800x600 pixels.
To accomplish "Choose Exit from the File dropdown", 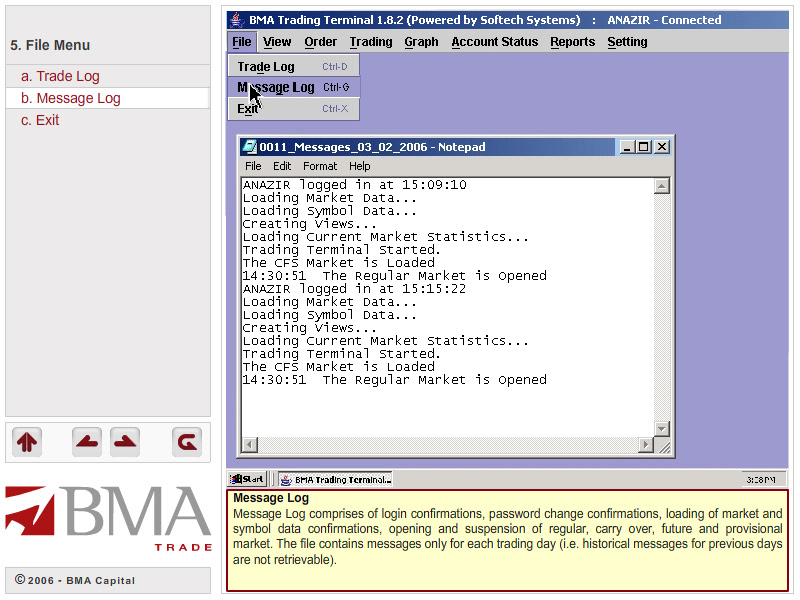I will click(x=293, y=109).
